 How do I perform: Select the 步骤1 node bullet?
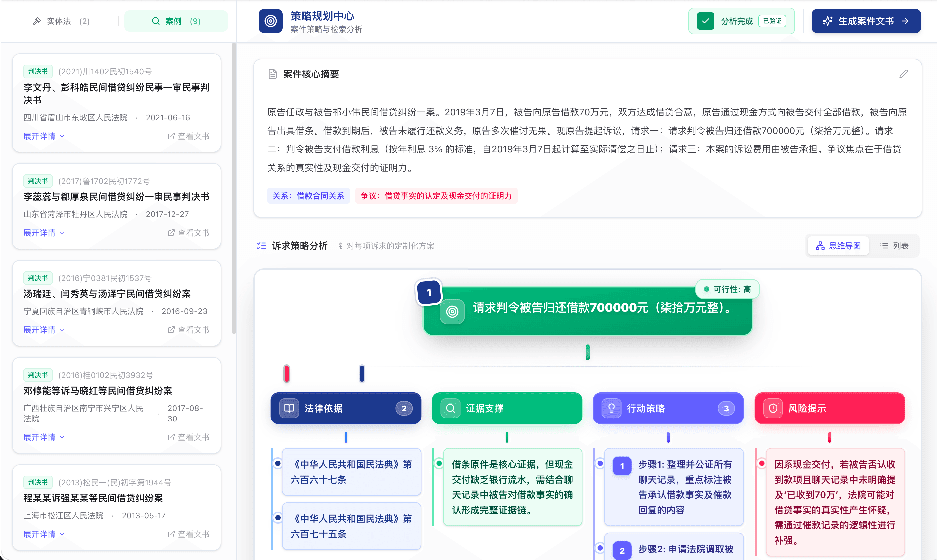[600, 463]
